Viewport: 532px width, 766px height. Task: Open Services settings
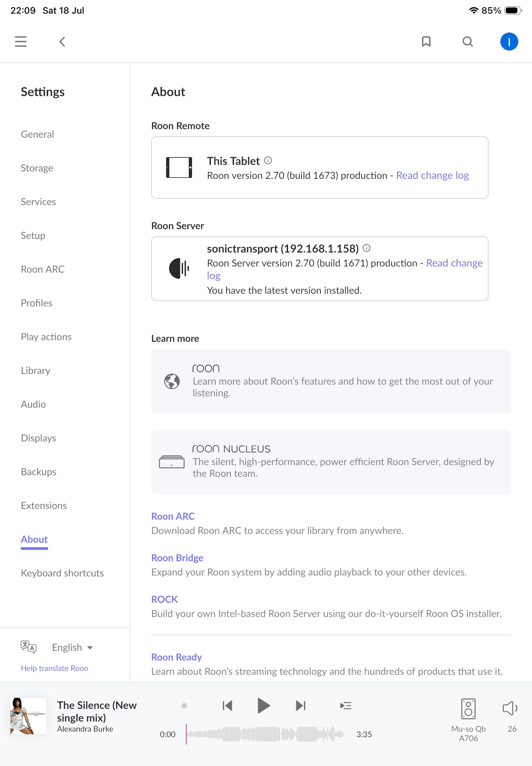click(x=38, y=202)
